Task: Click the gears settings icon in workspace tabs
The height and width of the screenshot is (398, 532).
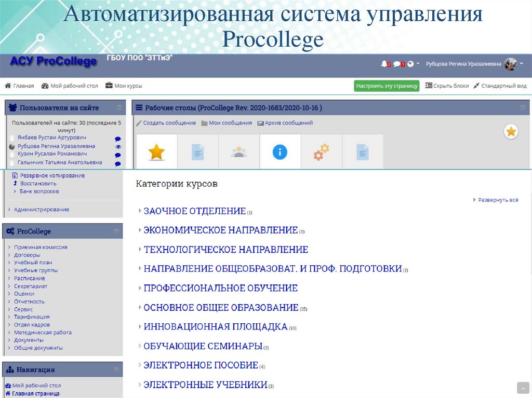Action: (321, 152)
